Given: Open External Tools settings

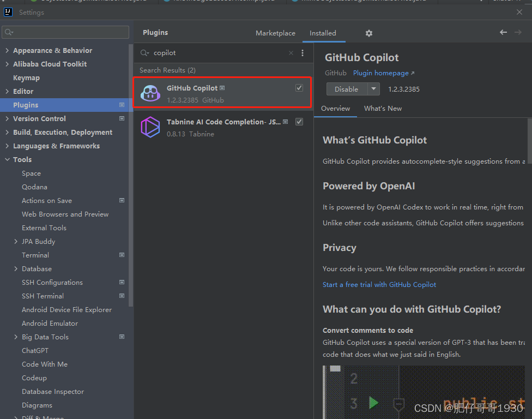Looking at the screenshot, I should pos(44,228).
